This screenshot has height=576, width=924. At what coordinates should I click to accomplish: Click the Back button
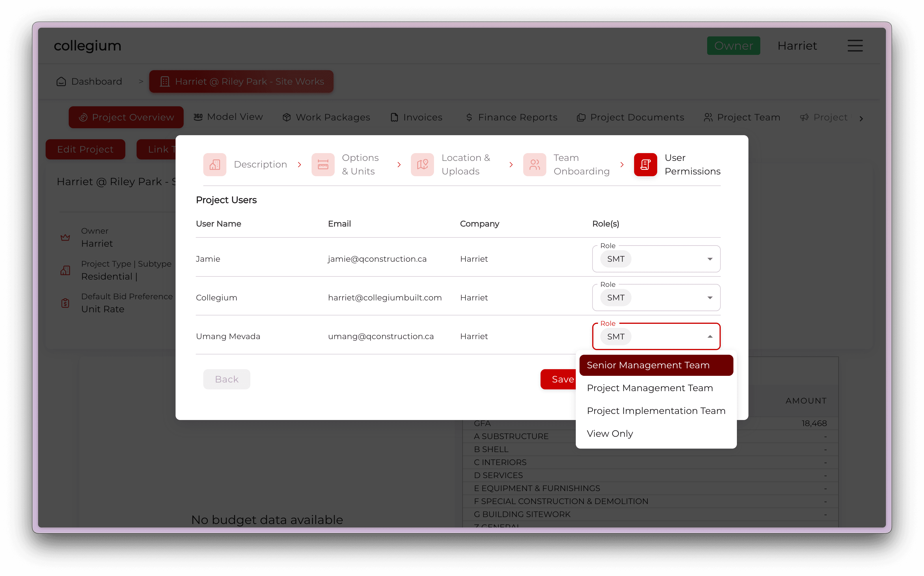(227, 379)
